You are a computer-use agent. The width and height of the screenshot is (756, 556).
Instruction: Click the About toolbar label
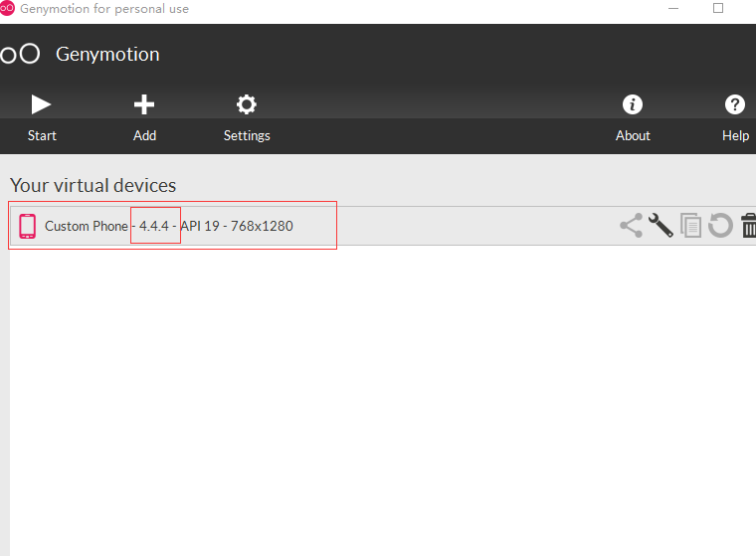[x=633, y=135]
